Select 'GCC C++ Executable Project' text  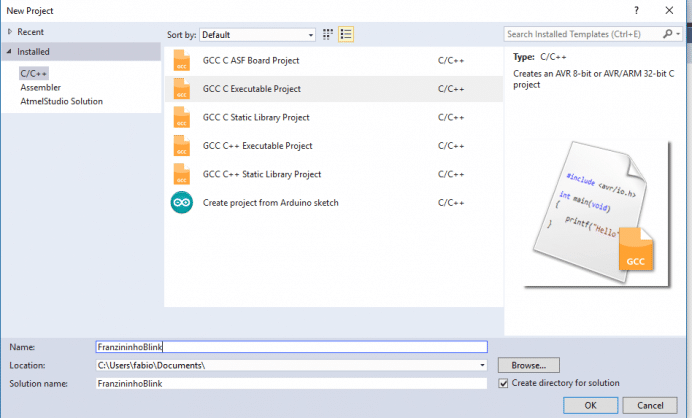point(258,146)
